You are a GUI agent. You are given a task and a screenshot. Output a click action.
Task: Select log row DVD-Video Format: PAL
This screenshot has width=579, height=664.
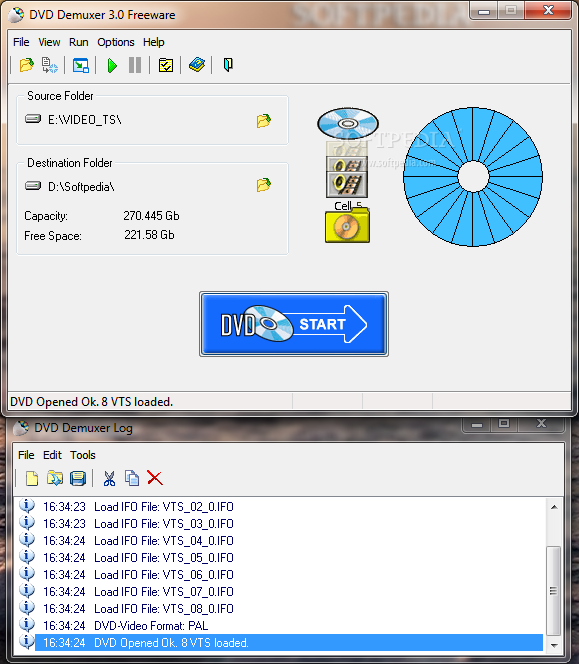click(289, 625)
